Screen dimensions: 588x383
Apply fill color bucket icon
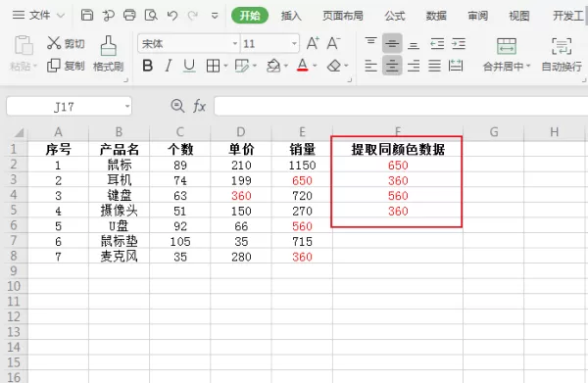[273, 66]
